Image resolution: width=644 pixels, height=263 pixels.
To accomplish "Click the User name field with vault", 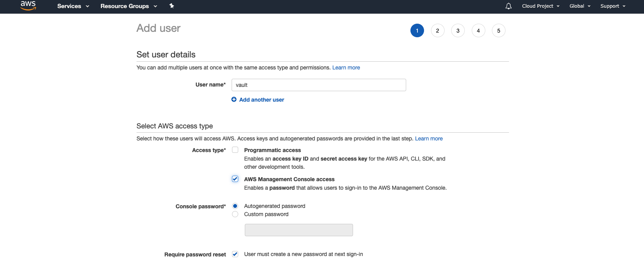I will pyautogui.click(x=319, y=85).
